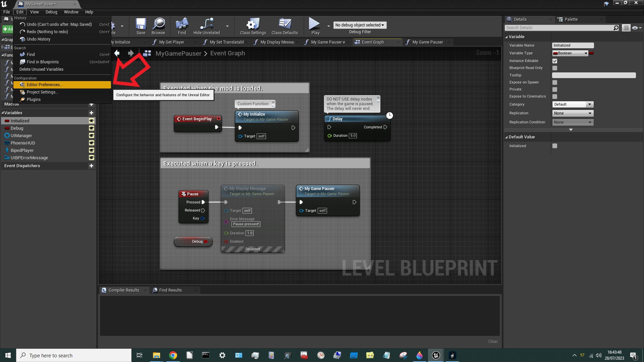Select Plugins menu entry
Image resolution: width=644 pixels, height=362 pixels.
62,100
